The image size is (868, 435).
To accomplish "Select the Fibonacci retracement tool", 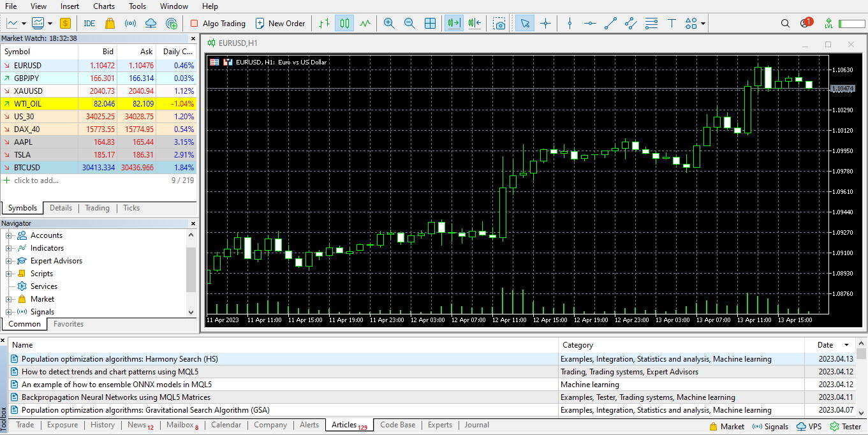I will (x=651, y=23).
